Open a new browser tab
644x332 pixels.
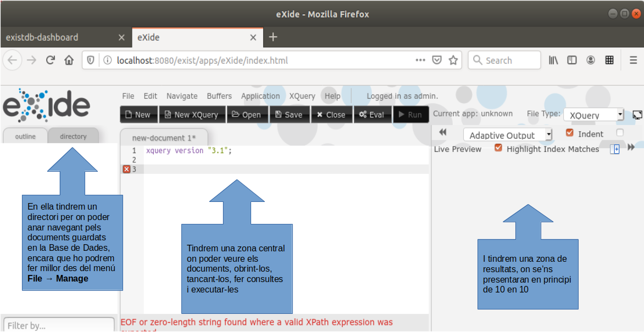click(273, 37)
